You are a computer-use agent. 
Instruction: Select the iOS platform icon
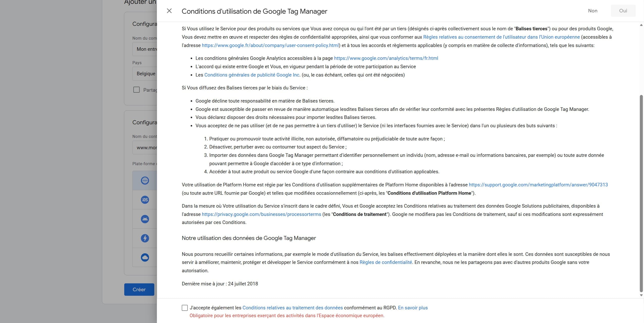(x=145, y=200)
